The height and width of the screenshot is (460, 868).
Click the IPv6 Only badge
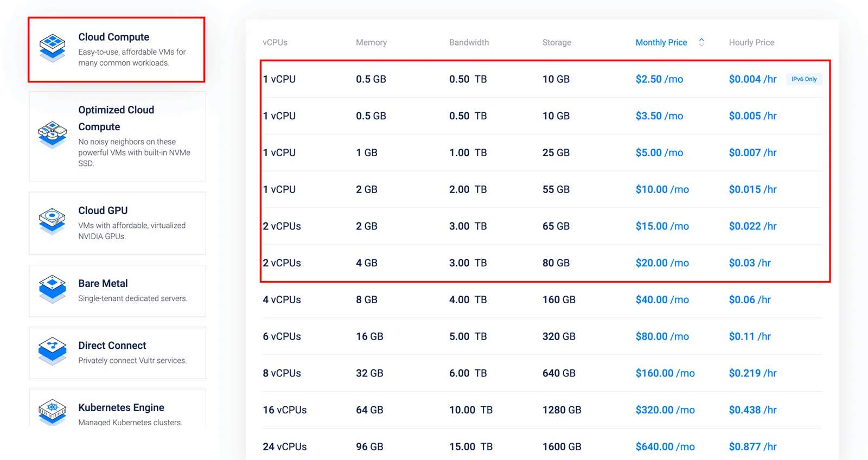click(803, 79)
